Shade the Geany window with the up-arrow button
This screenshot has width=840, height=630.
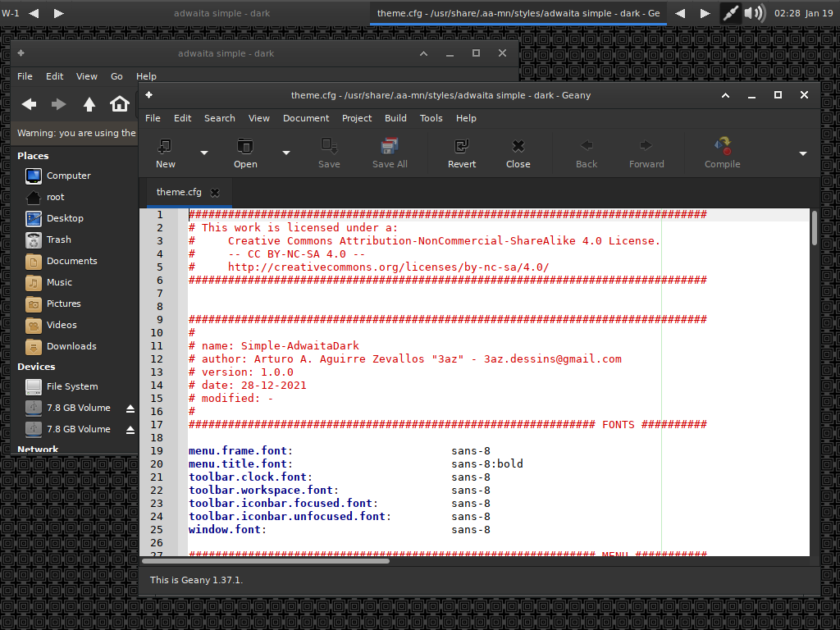(x=725, y=95)
